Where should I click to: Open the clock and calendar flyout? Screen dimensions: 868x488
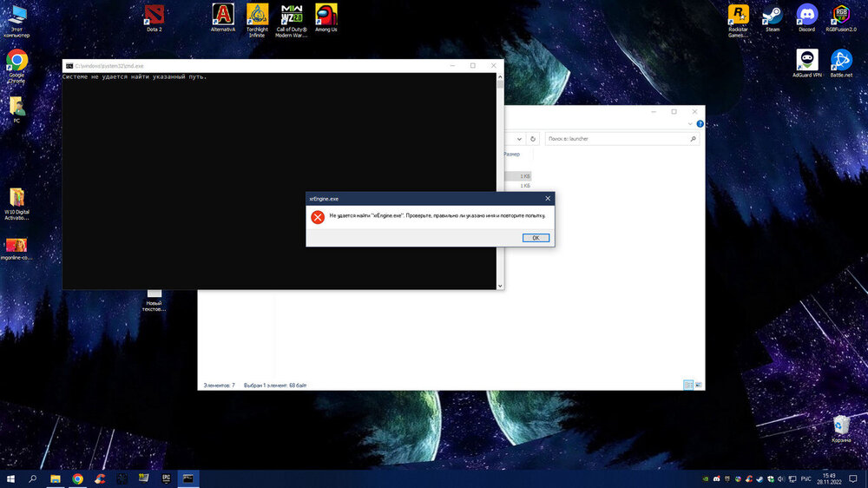point(829,479)
